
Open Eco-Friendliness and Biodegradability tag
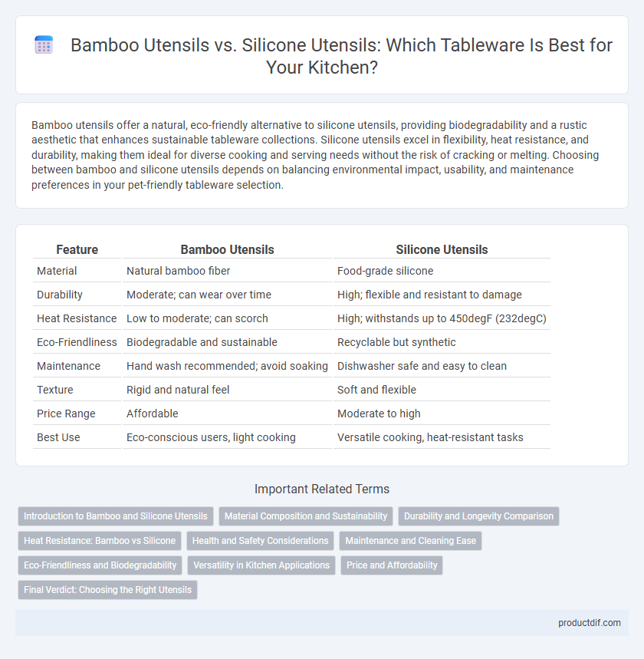coord(100,565)
